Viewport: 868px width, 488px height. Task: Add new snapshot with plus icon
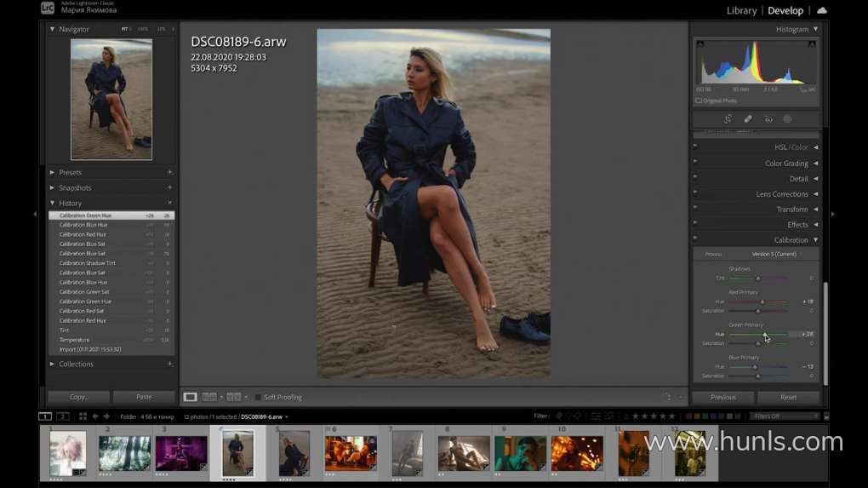coord(169,187)
